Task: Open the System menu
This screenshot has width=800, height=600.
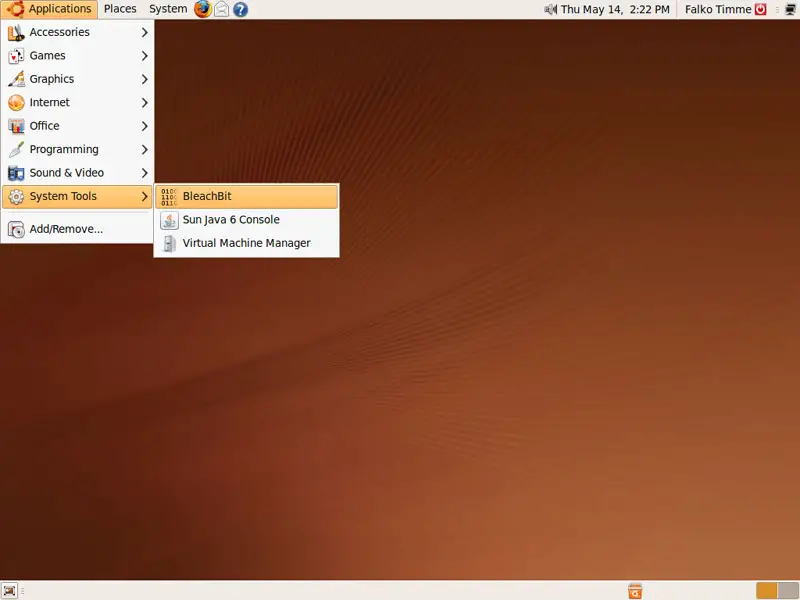Action: pyautogui.click(x=168, y=9)
